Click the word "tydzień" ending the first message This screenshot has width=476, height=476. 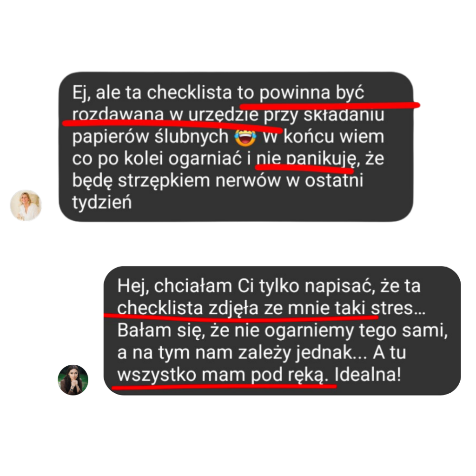102,203
